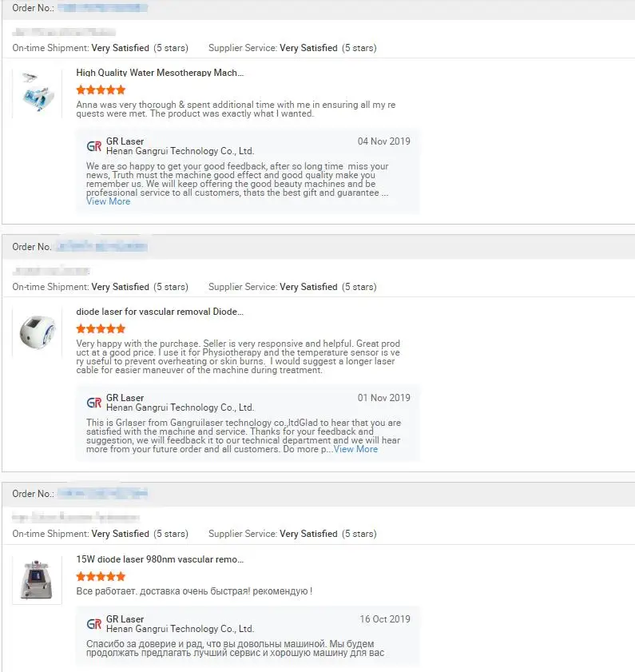Viewport: 635px width, 672px height.
Task: Click GR logo in the 04 Nov reply
Action: click(94, 146)
